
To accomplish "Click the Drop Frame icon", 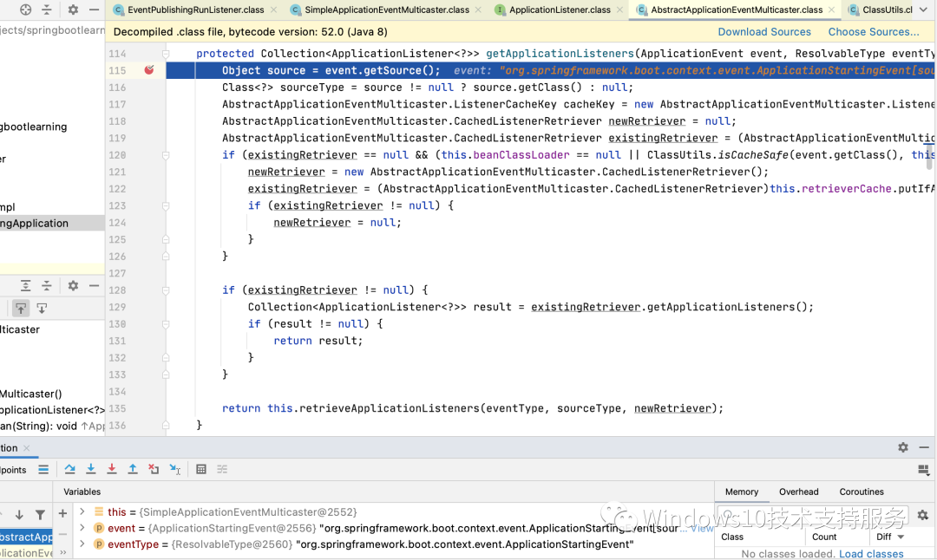I will 154,469.
